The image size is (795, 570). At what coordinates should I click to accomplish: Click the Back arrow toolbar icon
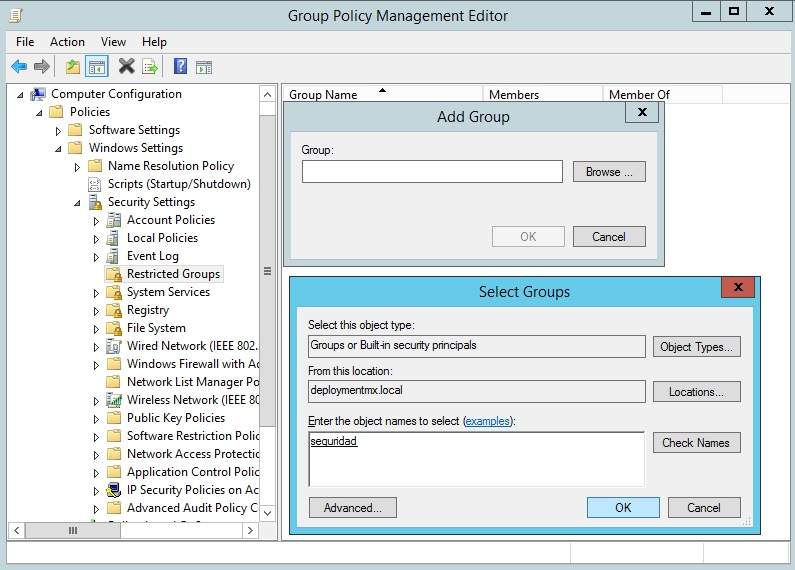(19, 67)
